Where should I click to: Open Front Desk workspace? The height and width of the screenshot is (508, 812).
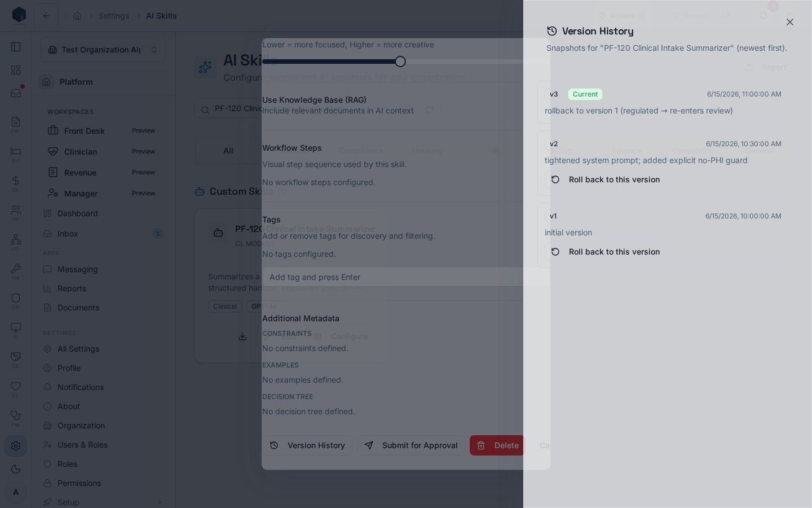coord(103,131)
